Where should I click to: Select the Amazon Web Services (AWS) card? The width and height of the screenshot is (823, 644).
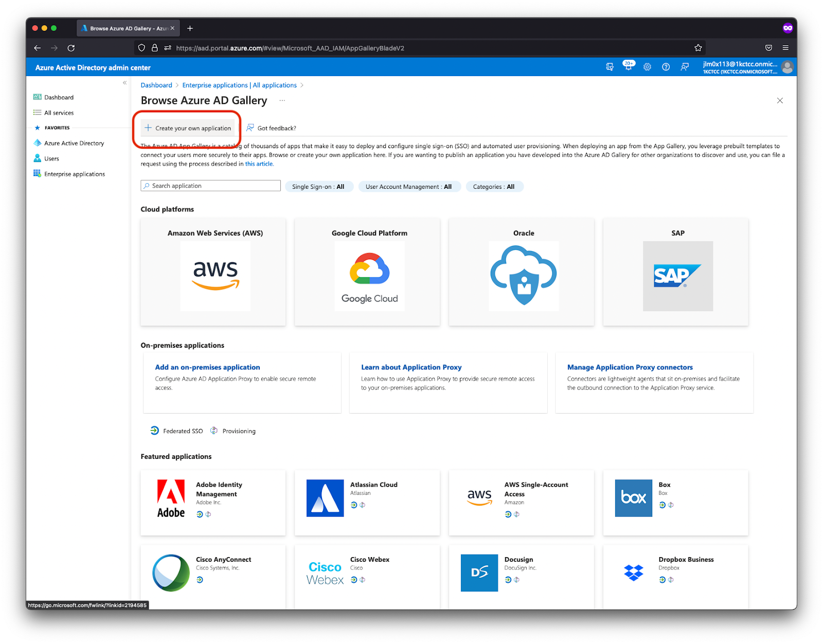[213, 272]
